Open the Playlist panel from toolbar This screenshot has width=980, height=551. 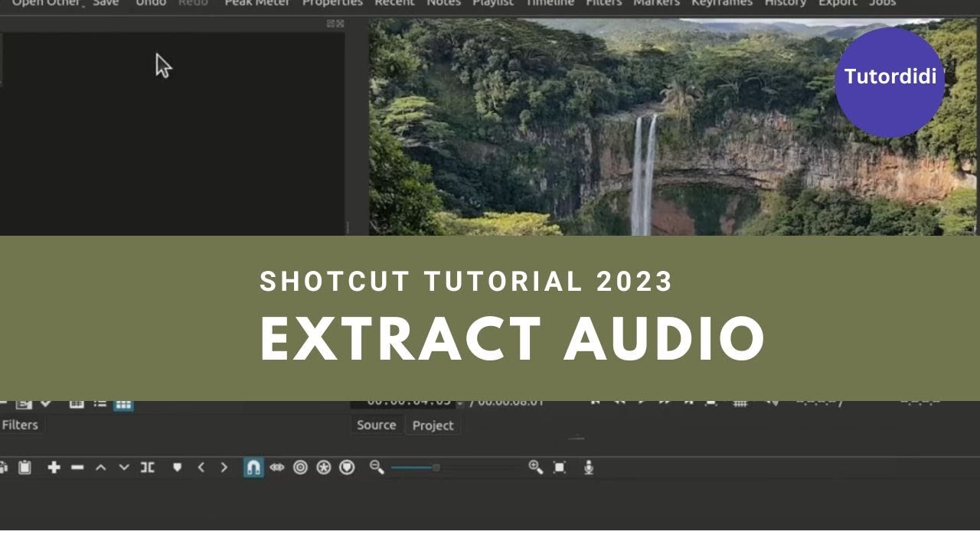click(x=493, y=3)
